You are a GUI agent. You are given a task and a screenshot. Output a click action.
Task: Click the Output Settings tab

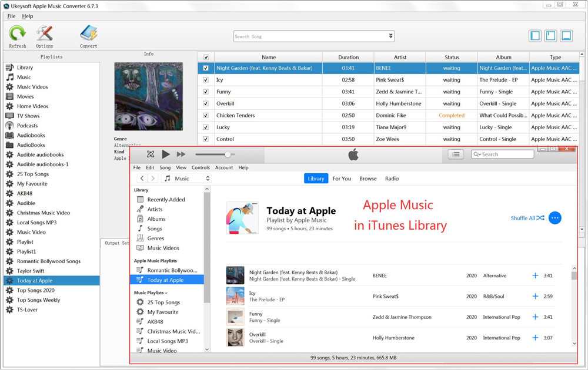coord(116,243)
